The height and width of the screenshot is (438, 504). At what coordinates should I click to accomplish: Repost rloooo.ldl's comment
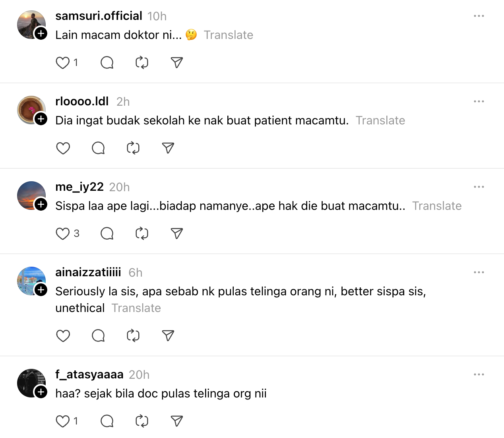click(x=133, y=148)
